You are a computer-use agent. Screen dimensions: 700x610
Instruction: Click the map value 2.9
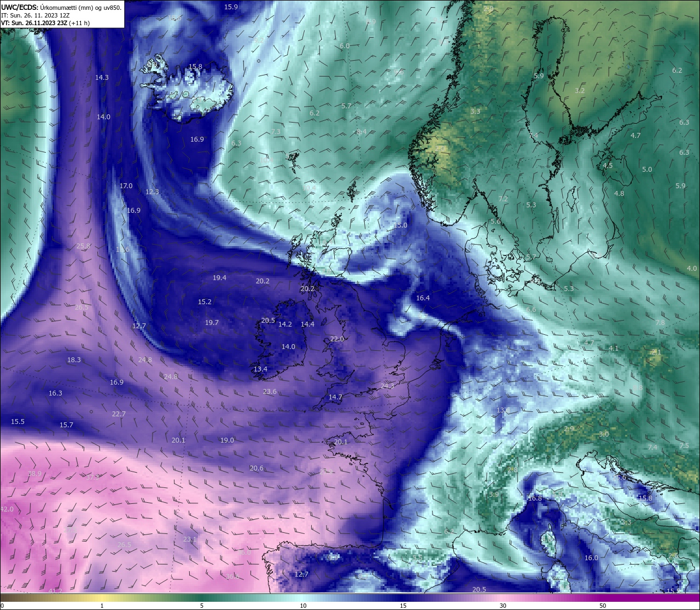569,429
